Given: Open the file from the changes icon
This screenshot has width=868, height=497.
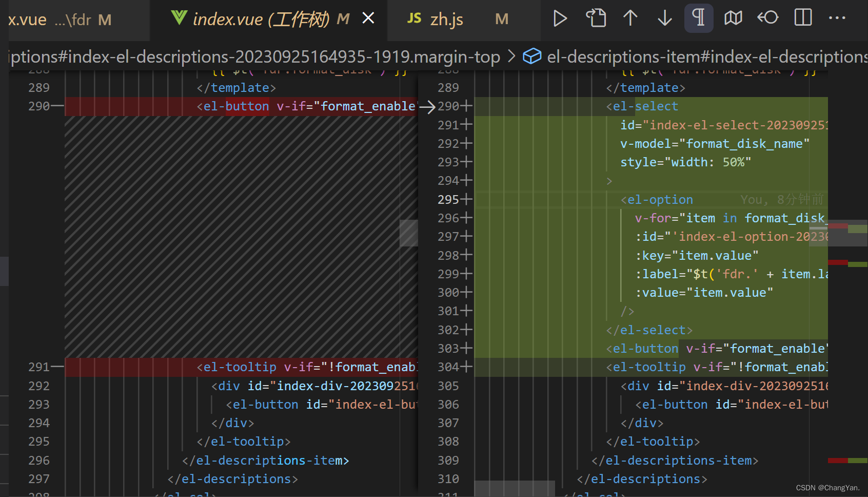Looking at the screenshot, I should [596, 18].
